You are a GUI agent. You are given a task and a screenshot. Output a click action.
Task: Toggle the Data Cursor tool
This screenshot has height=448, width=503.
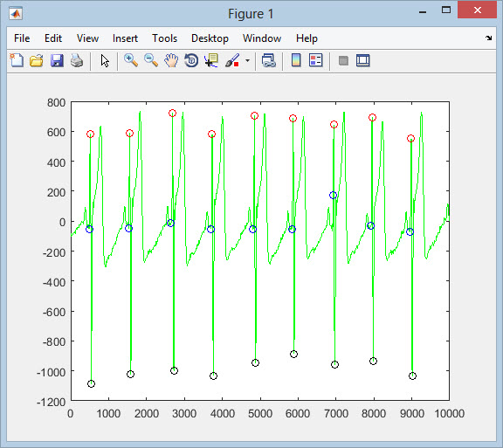(211, 60)
